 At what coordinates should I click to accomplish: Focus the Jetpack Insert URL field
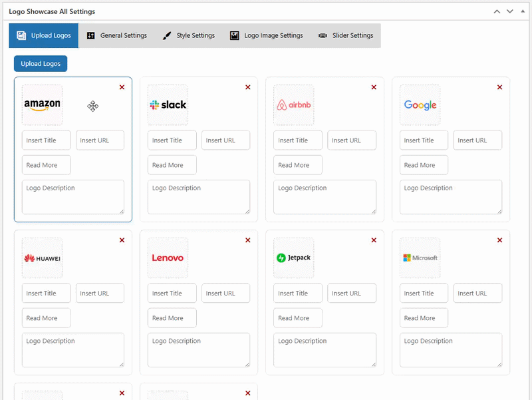352,293
